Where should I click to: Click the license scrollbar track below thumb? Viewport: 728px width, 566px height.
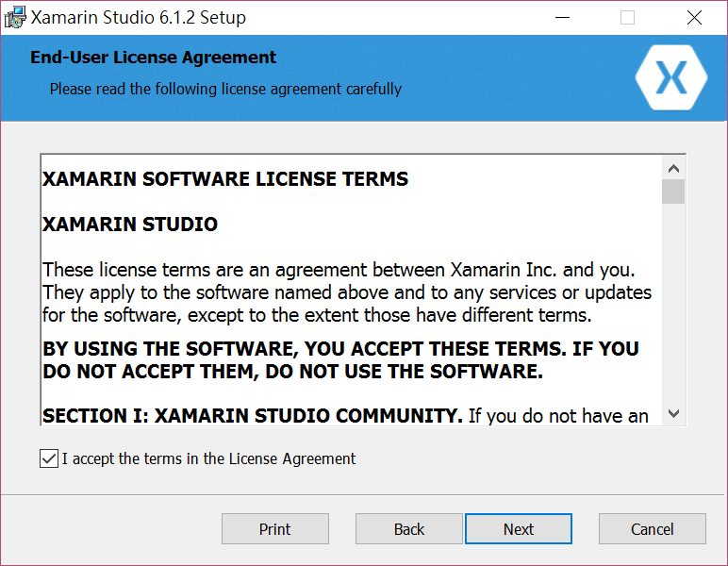[673, 302]
